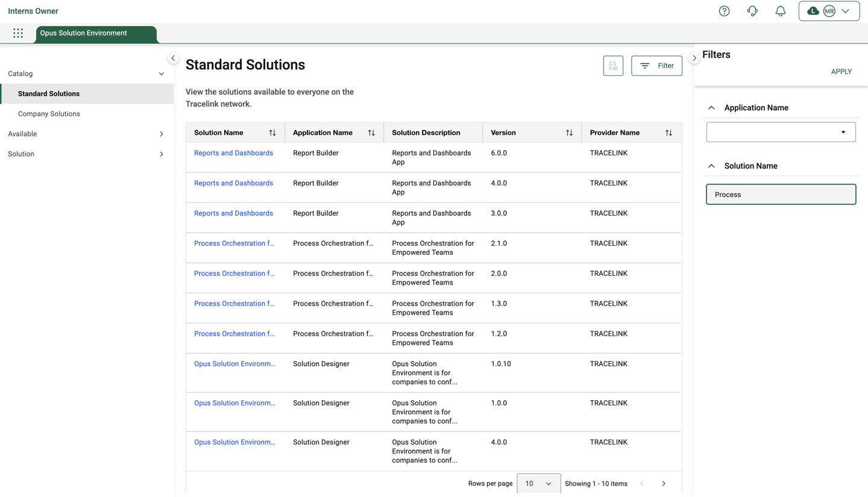This screenshot has width=868, height=497.
Task: Sort by the Version column
Action: [x=568, y=133]
